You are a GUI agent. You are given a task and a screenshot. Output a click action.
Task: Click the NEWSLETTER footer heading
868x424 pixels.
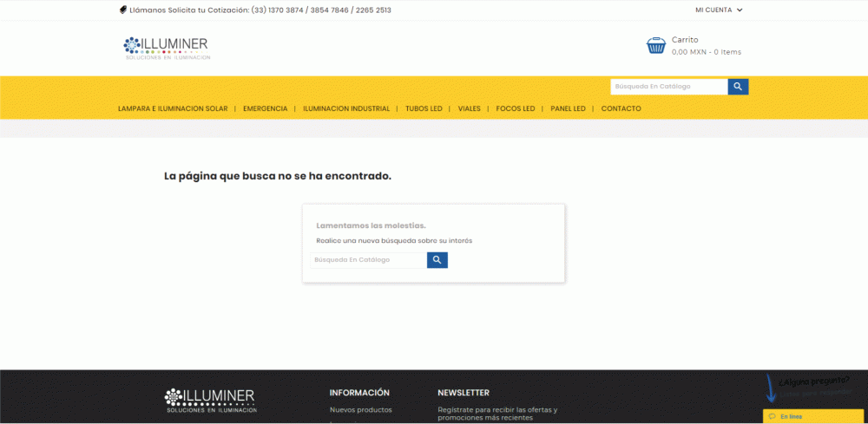click(x=464, y=393)
